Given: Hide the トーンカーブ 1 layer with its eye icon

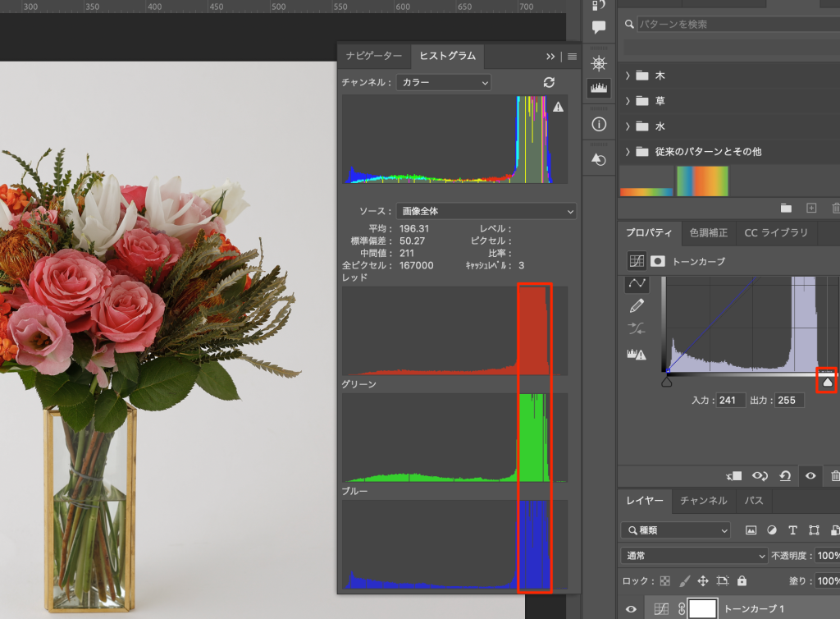Looking at the screenshot, I should coord(632,609).
